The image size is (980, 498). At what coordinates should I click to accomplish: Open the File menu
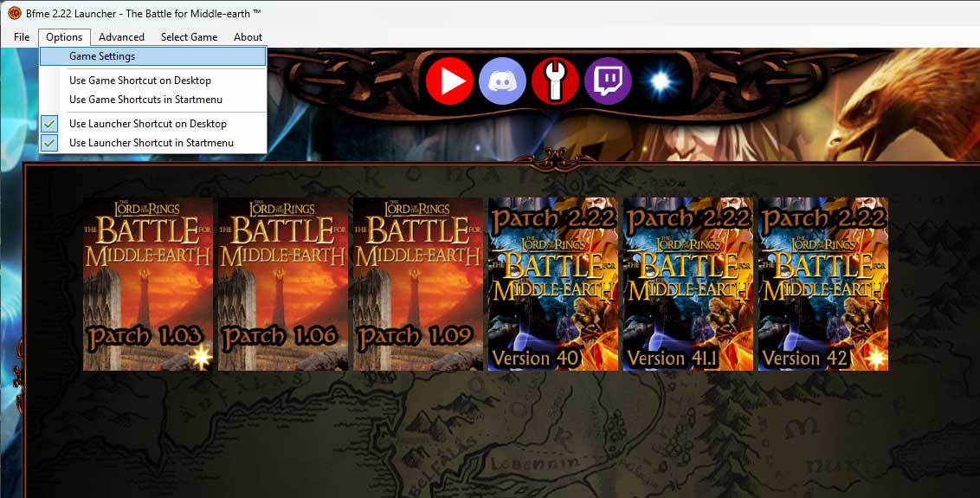tap(22, 37)
